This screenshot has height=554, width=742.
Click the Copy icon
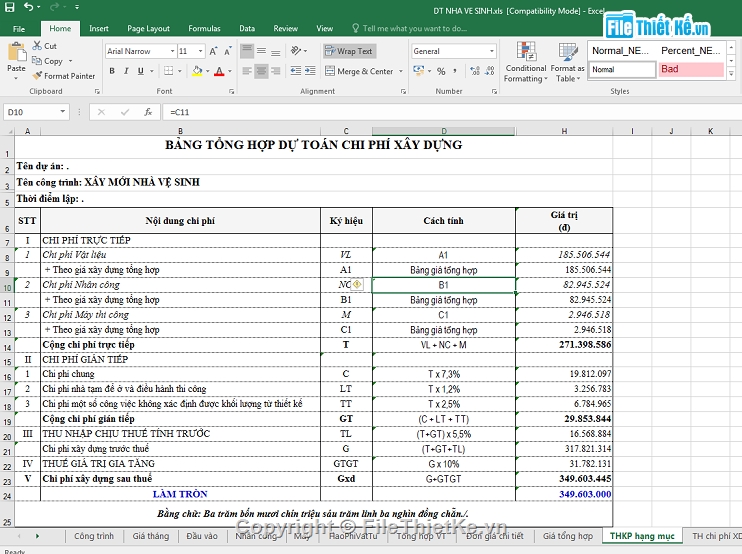[37, 61]
